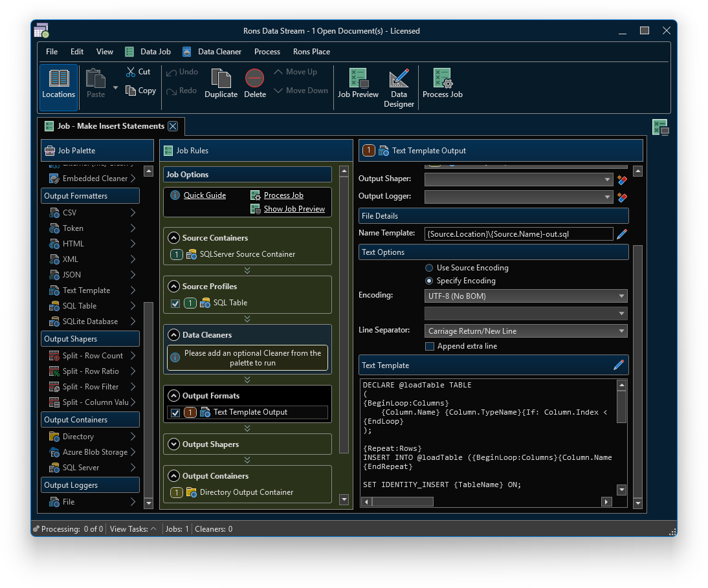This screenshot has height=588, width=708.
Task: Open Encoding UTF-8 dropdown
Action: click(x=525, y=296)
